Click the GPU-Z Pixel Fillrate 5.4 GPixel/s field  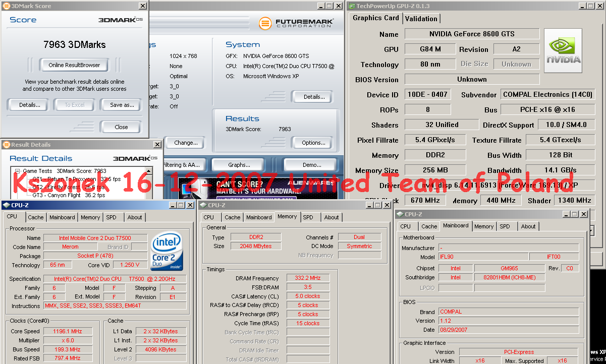434,140
